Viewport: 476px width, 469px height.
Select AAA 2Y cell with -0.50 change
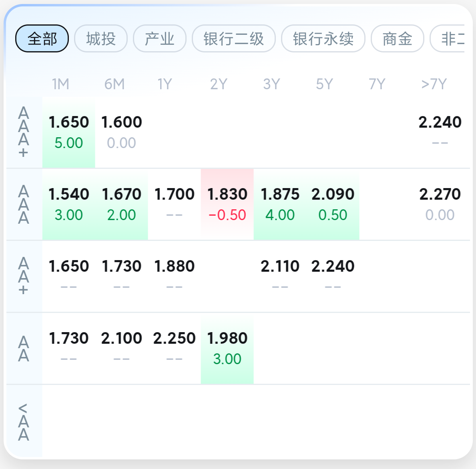tap(227, 204)
